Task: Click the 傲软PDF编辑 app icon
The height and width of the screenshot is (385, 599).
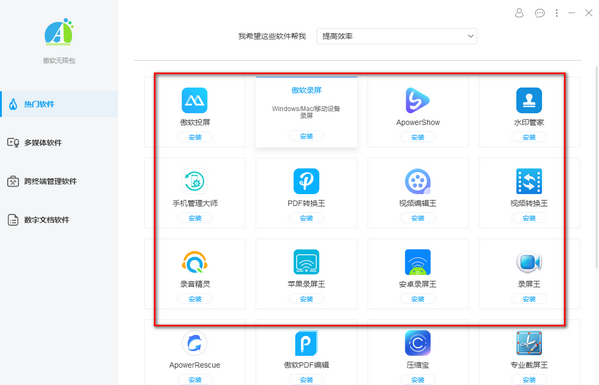Action: 306,343
